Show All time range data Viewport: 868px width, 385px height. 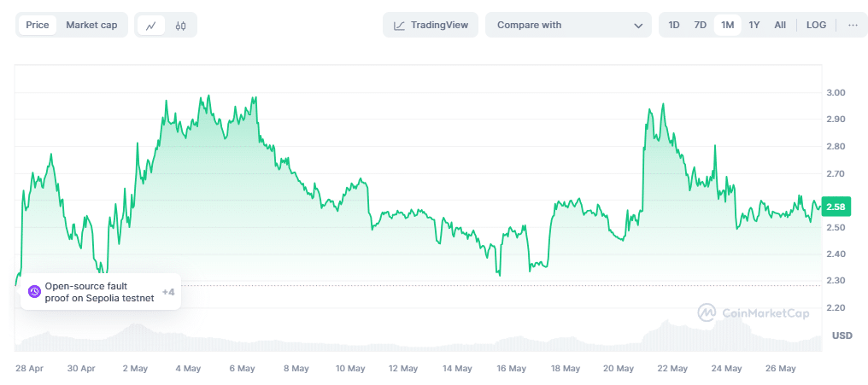tap(780, 26)
